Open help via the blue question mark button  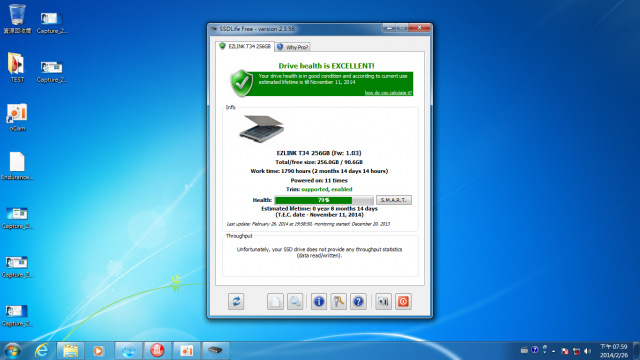(x=358, y=302)
